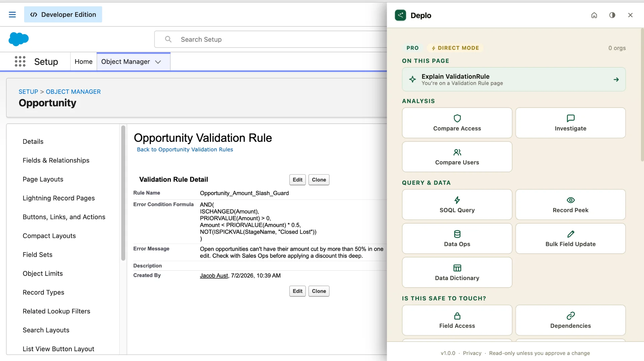Launch the SOQL Query tool
The width and height of the screenshot is (644, 361).
(457, 204)
